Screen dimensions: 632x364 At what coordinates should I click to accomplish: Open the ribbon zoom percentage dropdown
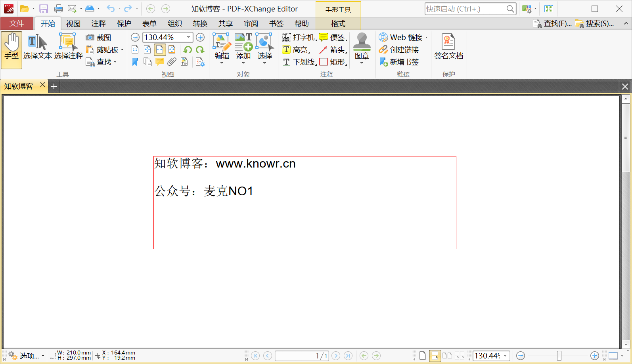point(189,37)
